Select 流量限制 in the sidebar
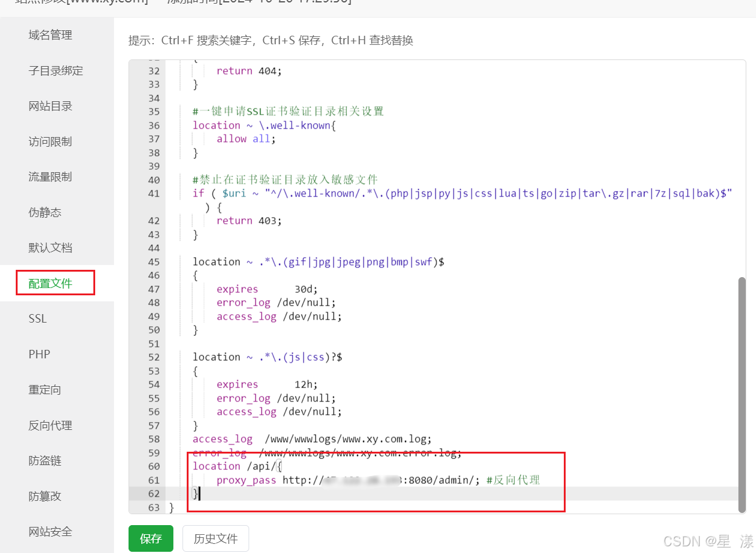The image size is (756, 553). point(50,177)
